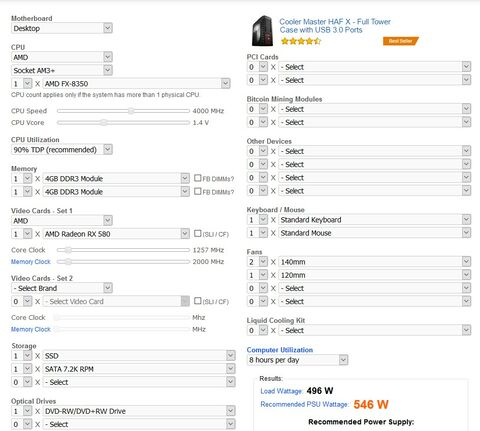
Task: Open Cooler Master HAF X Full Tower link
Action: tap(335, 26)
